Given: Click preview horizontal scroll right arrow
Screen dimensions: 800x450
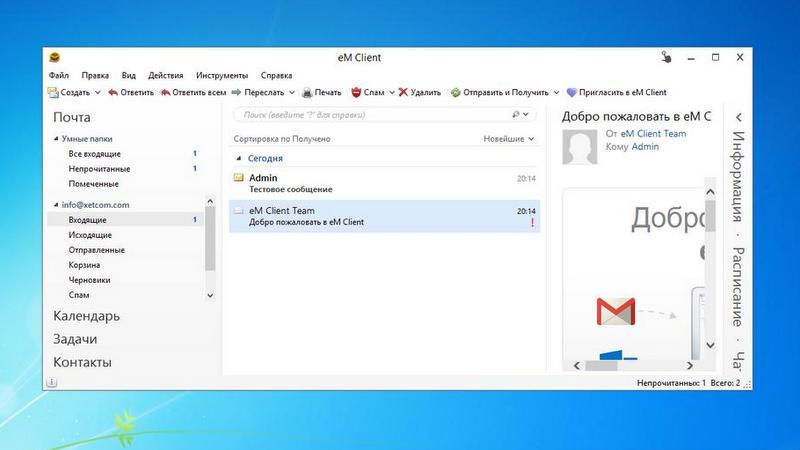Looking at the screenshot, I should 690,365.
